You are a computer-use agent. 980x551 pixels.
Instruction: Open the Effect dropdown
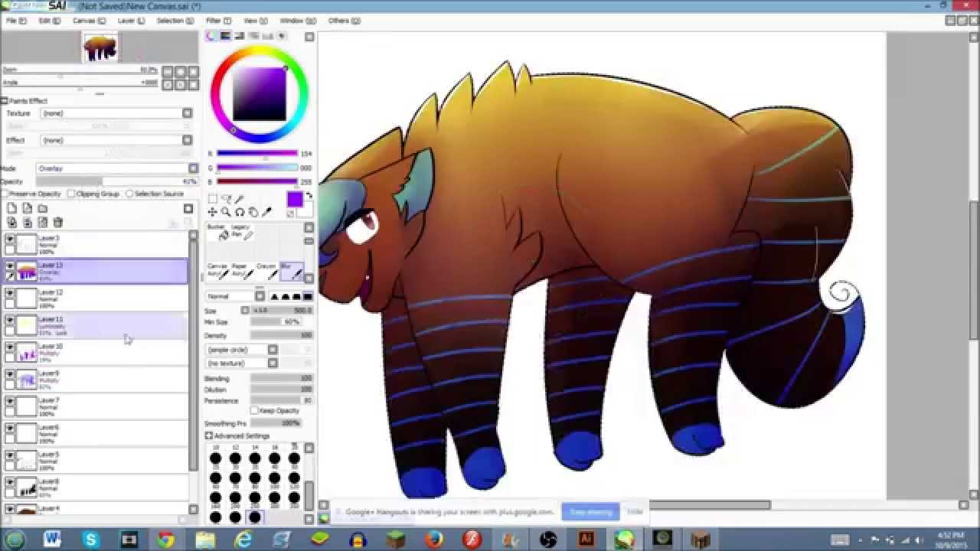(116, 140)
